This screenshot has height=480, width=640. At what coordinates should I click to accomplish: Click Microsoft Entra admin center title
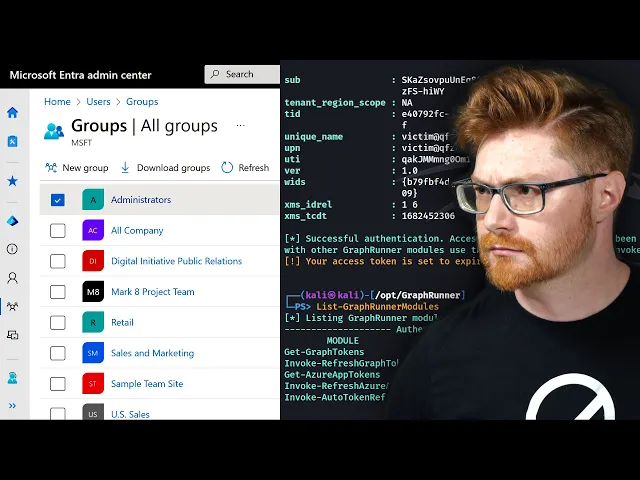(x=80, y=75)
